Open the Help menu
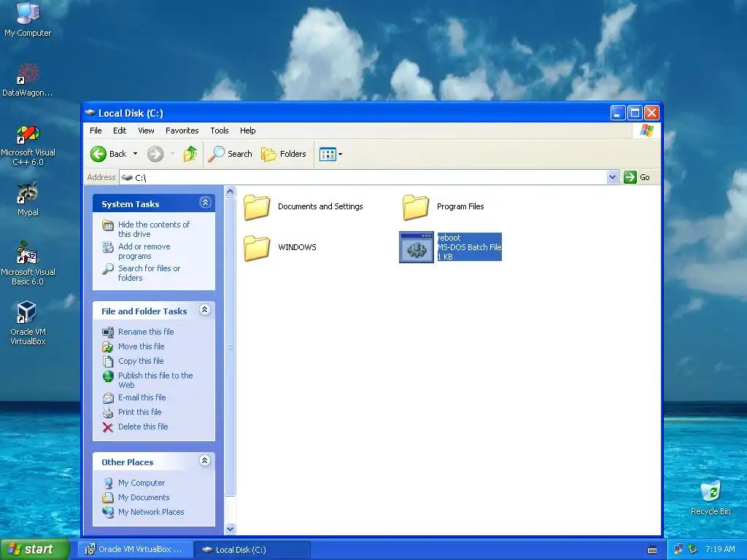Viewport: 747px width, 560px height. tap(247, 131)
